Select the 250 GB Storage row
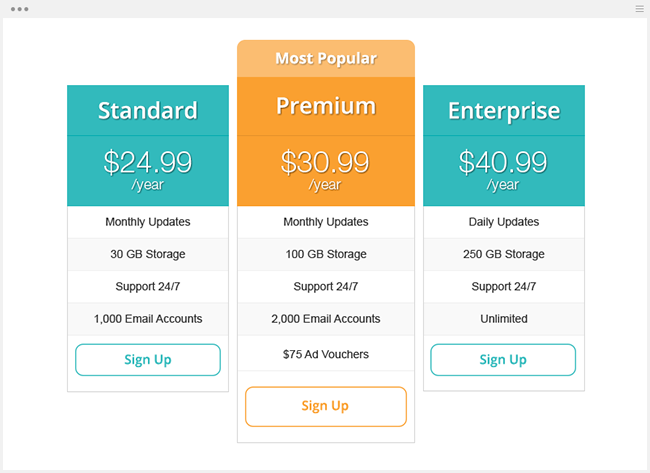The image size is (650, 473). (x=504, y=254)
